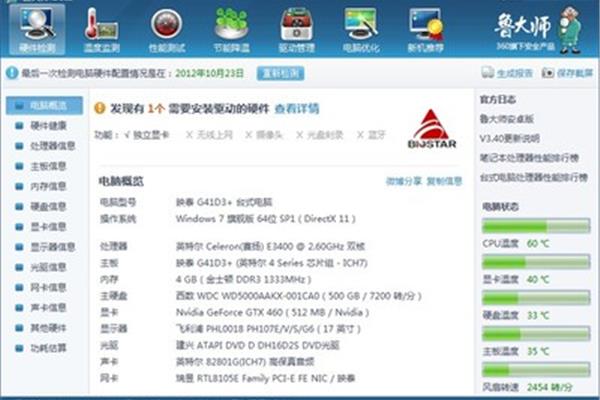
Task: Click the 蓝牙 feature indicator
Action: [371, 135]
